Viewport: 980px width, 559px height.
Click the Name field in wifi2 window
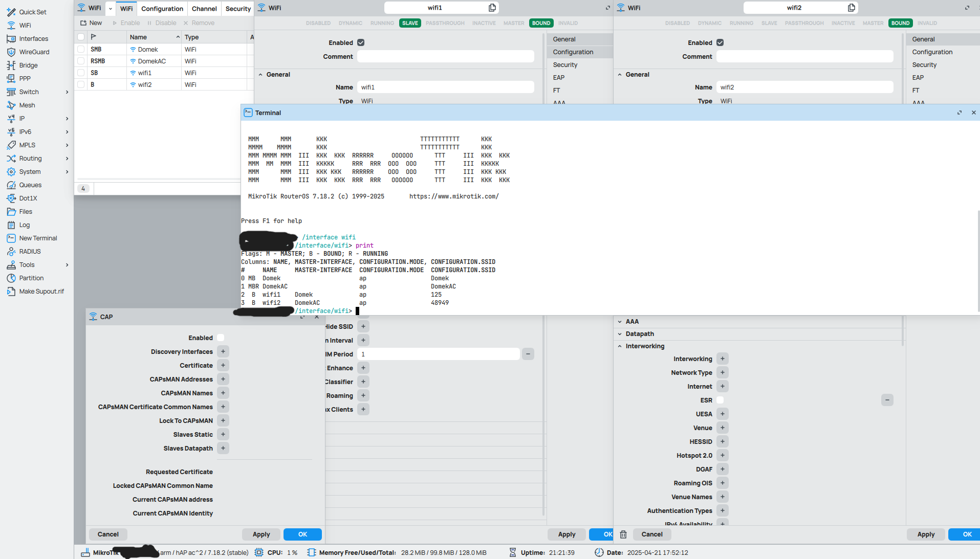(x=804, y=87)
